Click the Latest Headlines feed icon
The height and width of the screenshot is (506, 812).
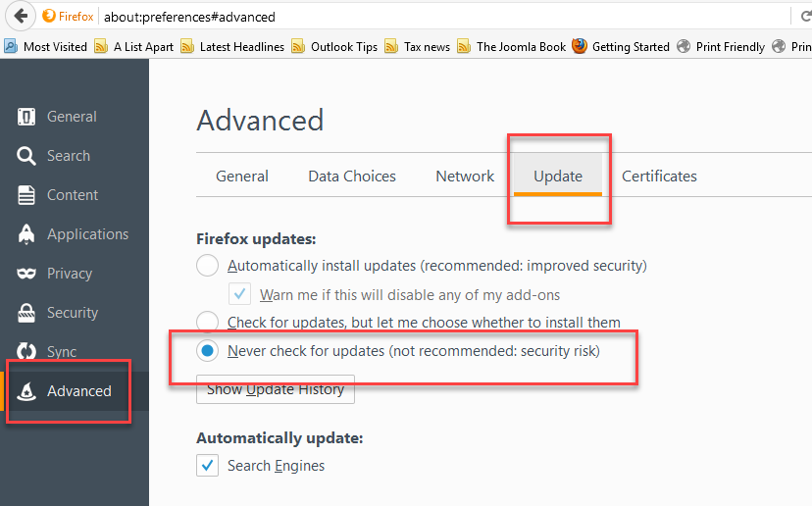pos(187,47)
